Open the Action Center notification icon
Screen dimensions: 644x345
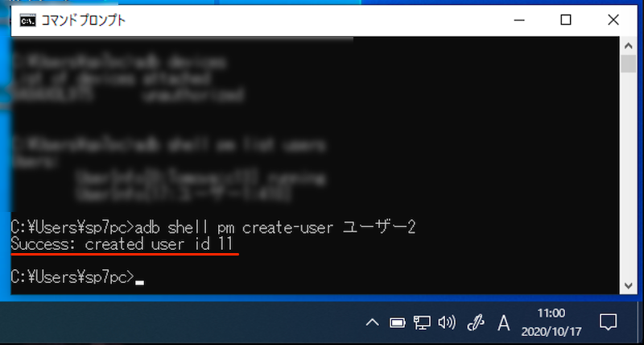pyautogui.click(x=608, y=322)
